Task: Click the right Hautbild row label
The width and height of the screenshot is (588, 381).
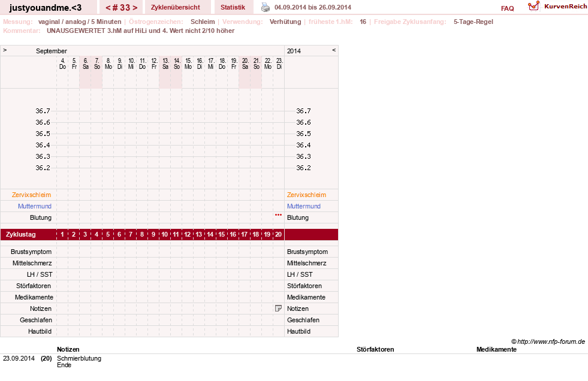Action: click(x=298, y=331)
